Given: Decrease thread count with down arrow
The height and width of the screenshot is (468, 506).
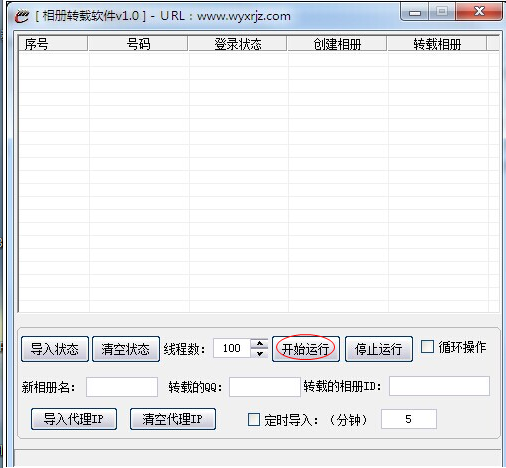Looking at the screenshot, I should tap(259, 353).
